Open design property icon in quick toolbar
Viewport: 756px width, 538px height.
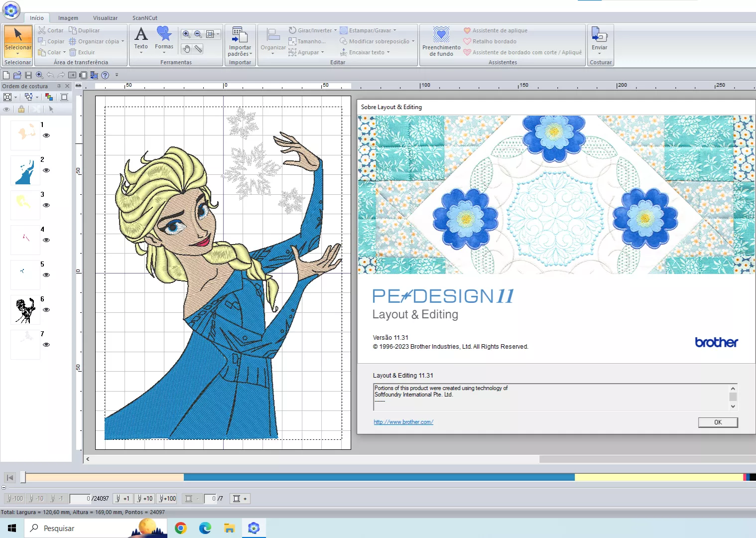coord(72,75)
